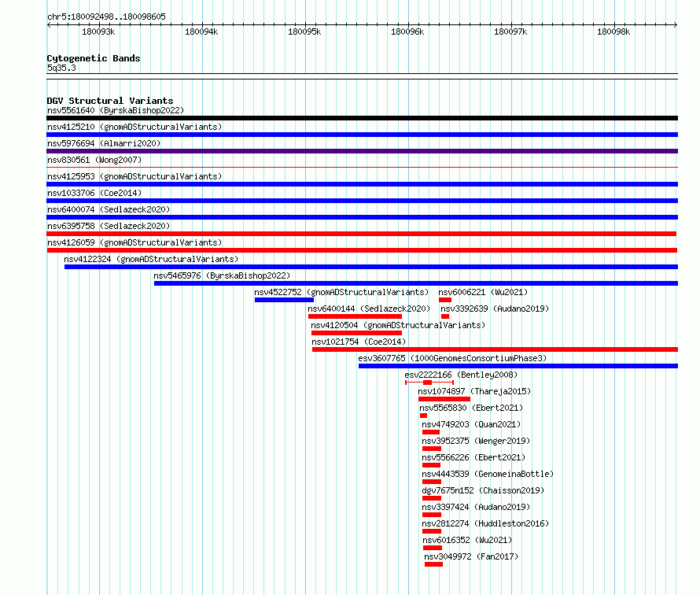Open nsv4522752 (gnomADStructuralVariants) label

(x=341, y=292)
